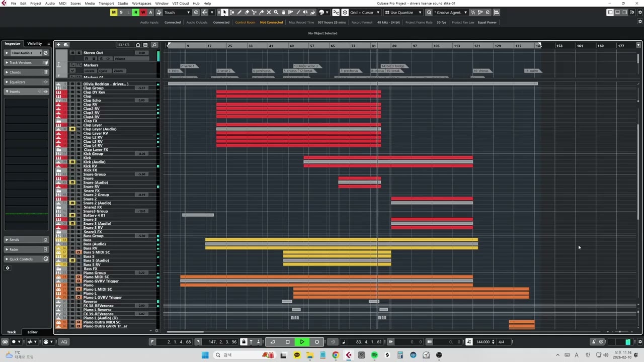The image size is (644, 362).
Task: Click the Fader inspector section header
Action: click(x=26, y=249)
